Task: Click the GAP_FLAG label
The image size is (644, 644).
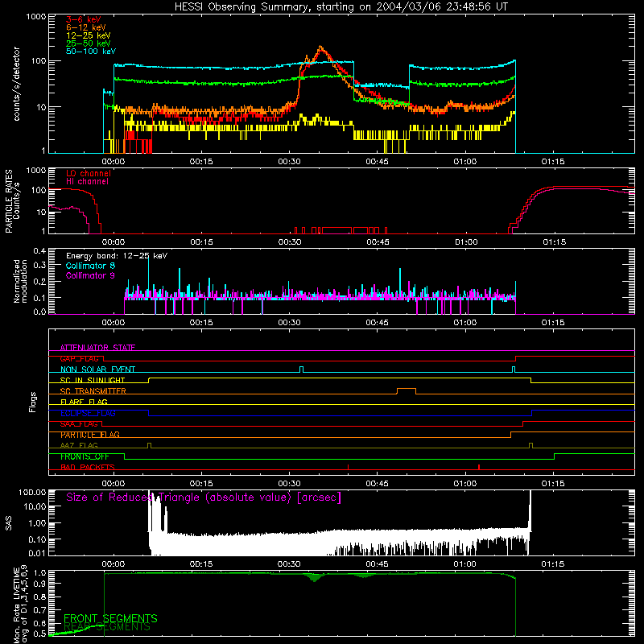Action: [x=79, y=358]
